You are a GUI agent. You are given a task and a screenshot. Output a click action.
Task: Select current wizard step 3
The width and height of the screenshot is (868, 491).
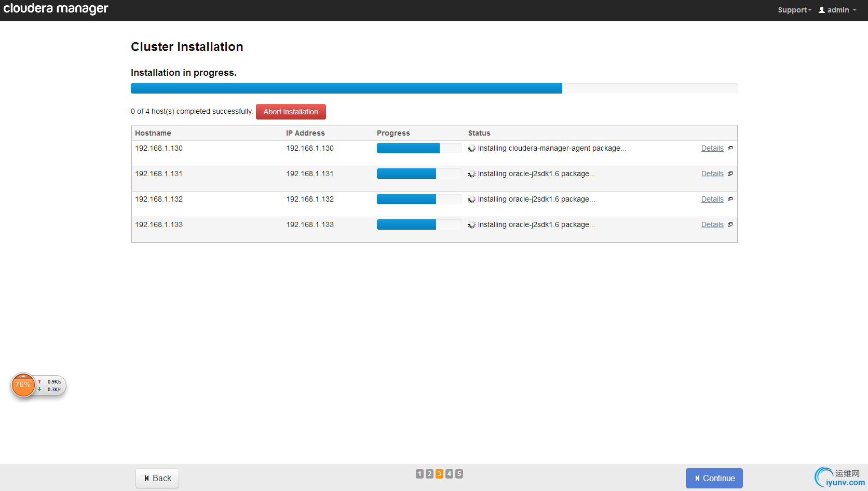pyautogui.click(x=439, y=474)
